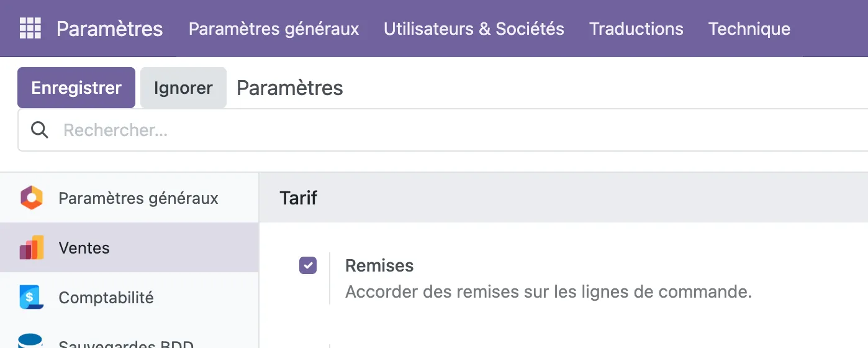The height and width of the screenshot is (348, 868).
Task: Select Paramètres généraux in the top menu
Action: [274, 29]
